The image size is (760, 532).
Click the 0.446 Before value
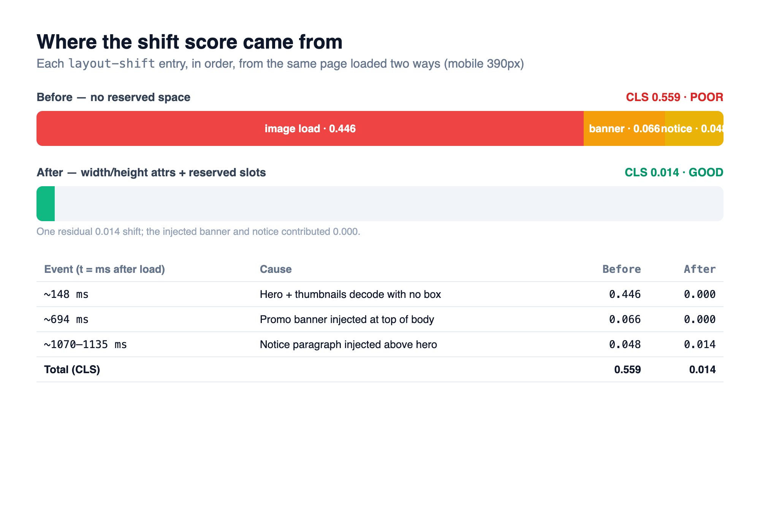coord(625,294)
